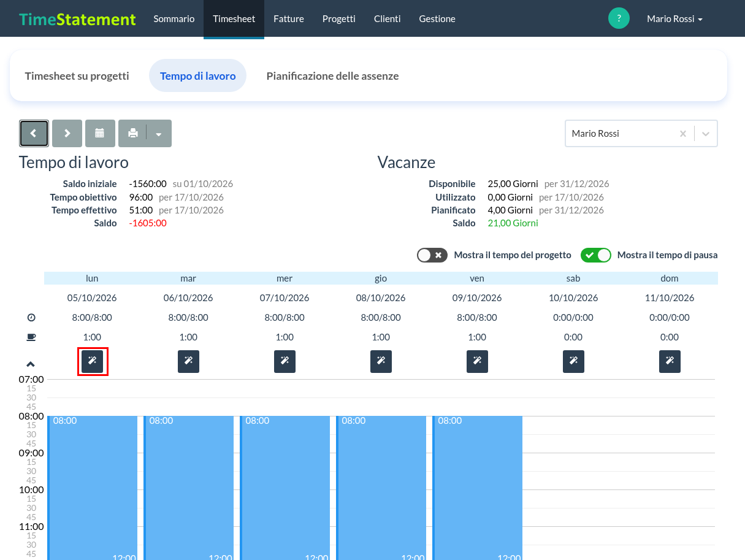Click the TimeStatement logo
This screenshot has height=560, width=745.
point(77,19)
